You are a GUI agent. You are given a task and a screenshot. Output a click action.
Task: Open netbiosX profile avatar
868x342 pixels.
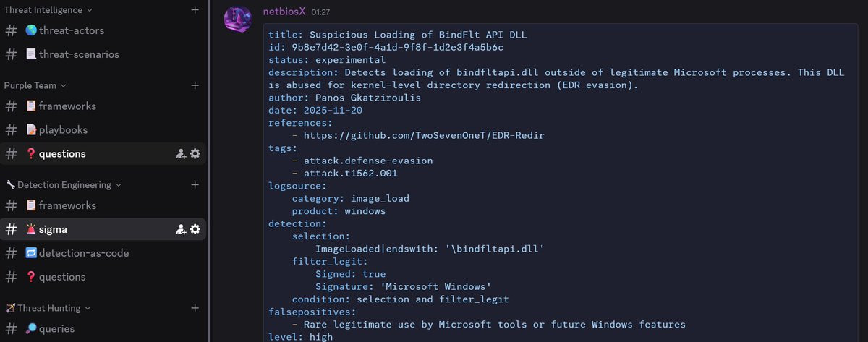coord(238,19)
